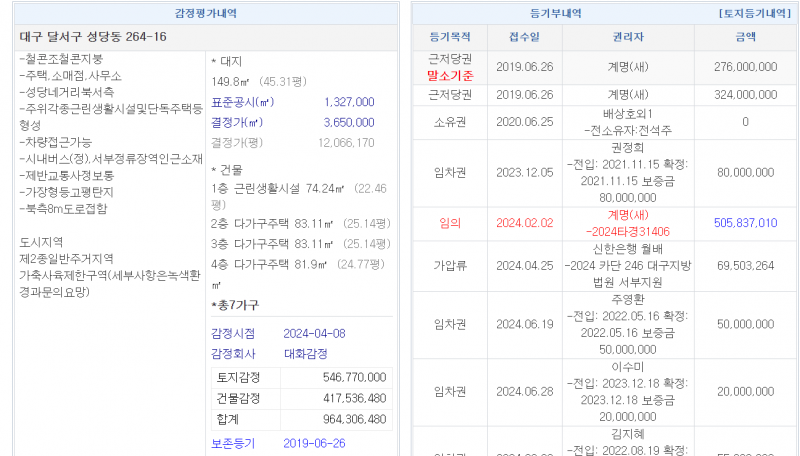The height and width of the screenshot is (456, 800).
Task: Click the 등기목적 column header
Action: pyautogui.click(x=450, y=37)
